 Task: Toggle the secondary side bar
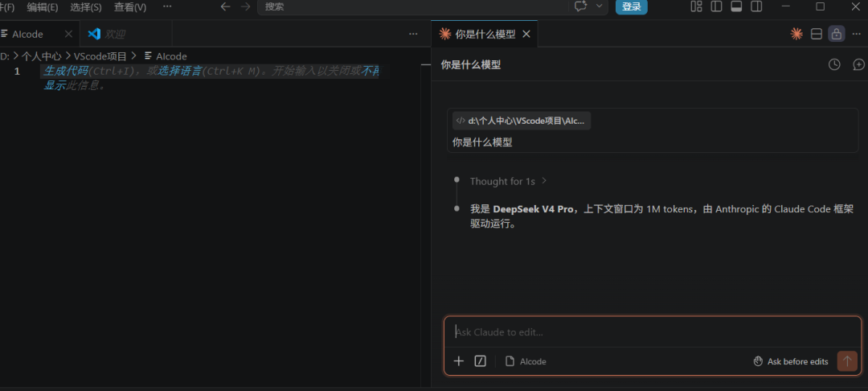click(x=756, y=6)
